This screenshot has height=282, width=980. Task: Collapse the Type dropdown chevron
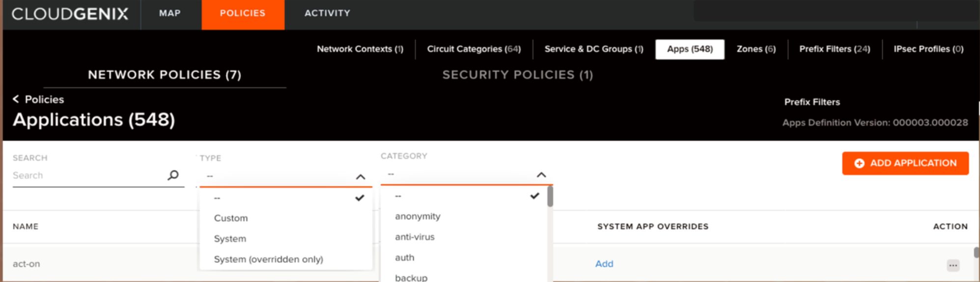[361, 177]
